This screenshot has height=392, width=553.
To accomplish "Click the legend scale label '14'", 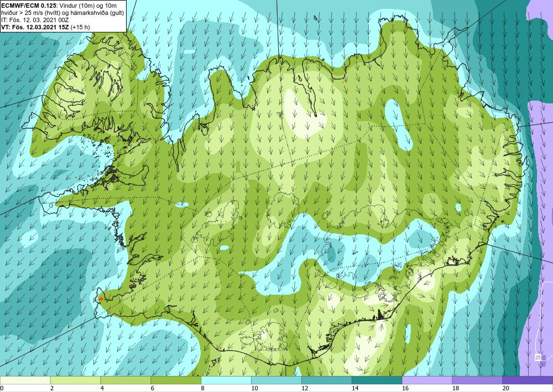I will point(355,389).
